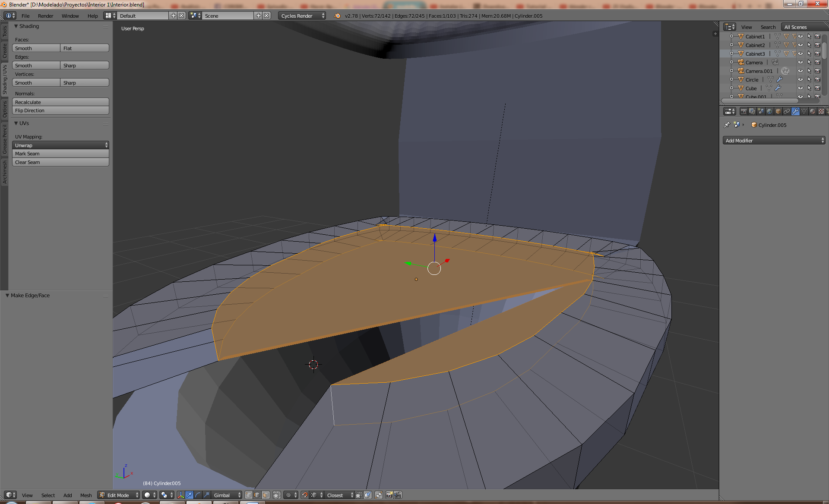Click the Flip Direction normals button
829x504 pixels.
pos(59,110)
